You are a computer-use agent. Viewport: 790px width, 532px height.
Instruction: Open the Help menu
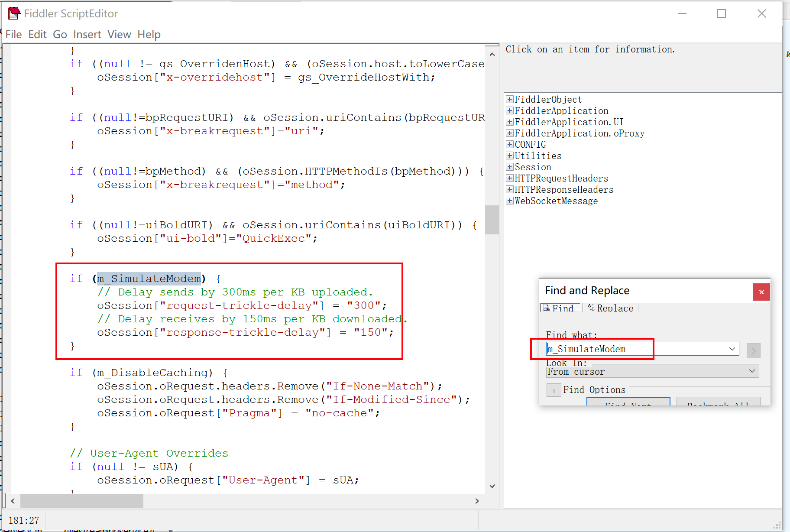tap(149, 34)
